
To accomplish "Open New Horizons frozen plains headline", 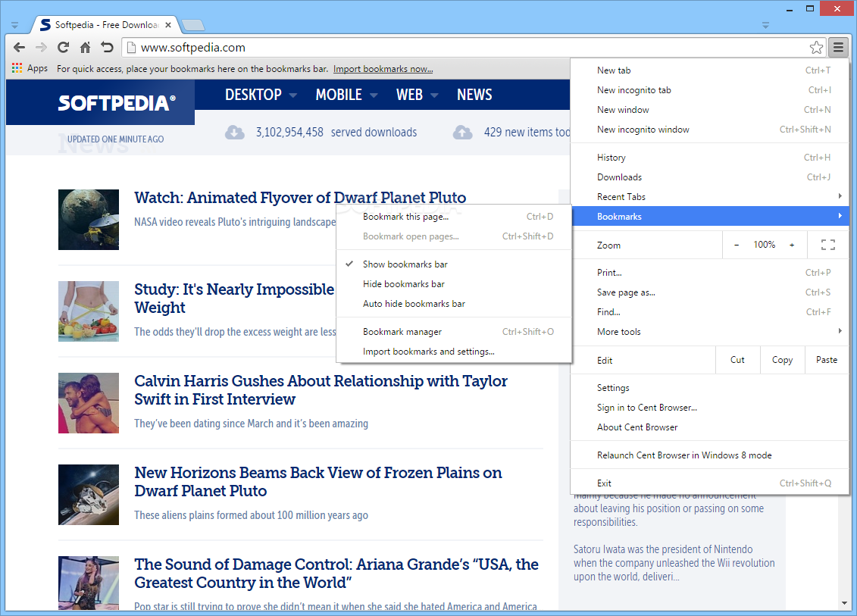I will 318,482.
